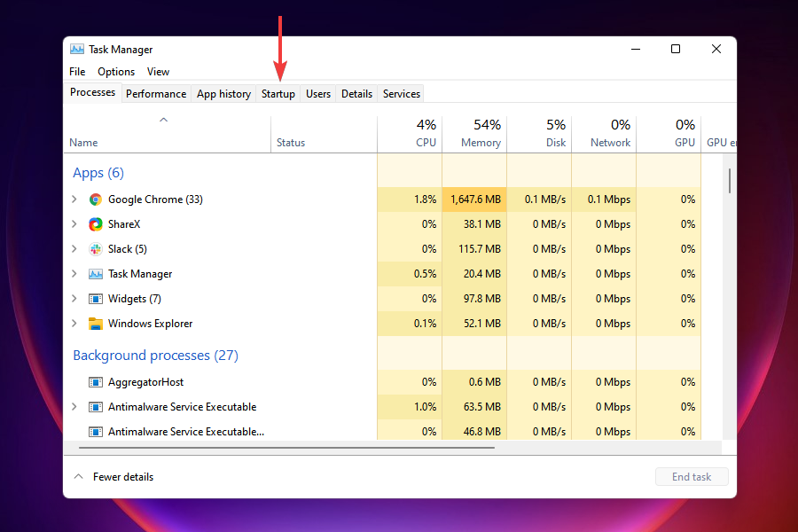798x532 pixels.
Task: Sort processes by GPU column
Action: point(669,135)
